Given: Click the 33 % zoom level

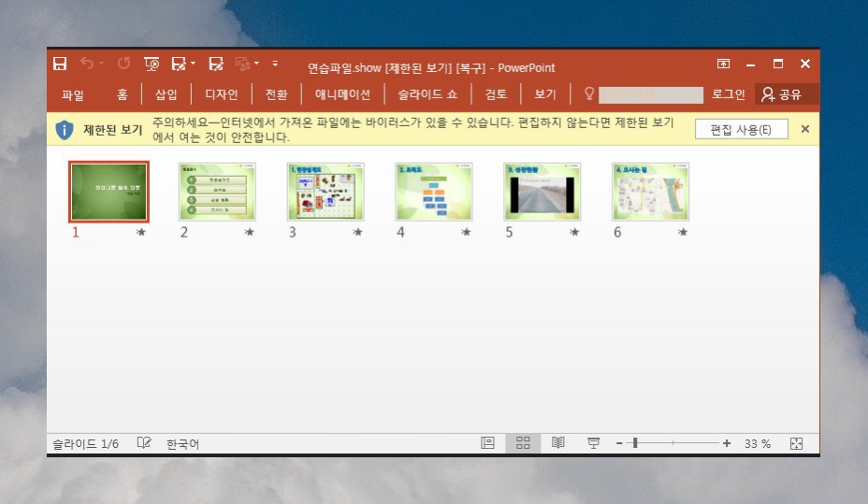Looking at the screenshot, I should coord(758,444).
